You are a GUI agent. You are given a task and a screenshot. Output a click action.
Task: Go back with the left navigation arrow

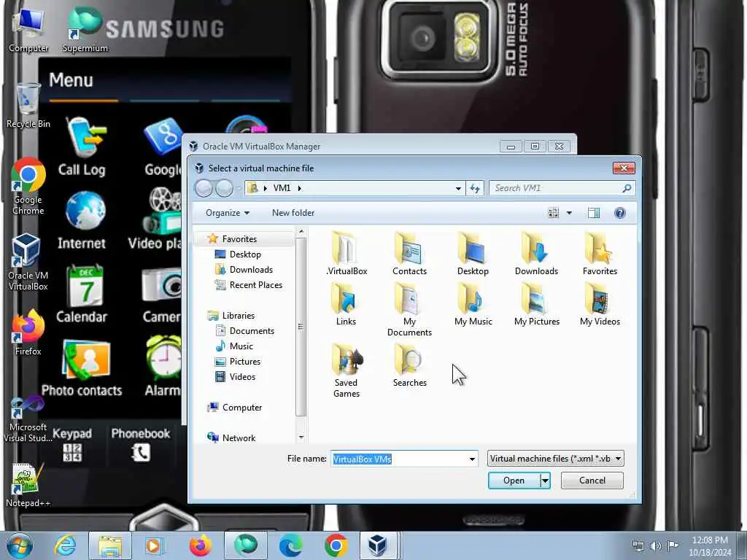click(204, 189)
